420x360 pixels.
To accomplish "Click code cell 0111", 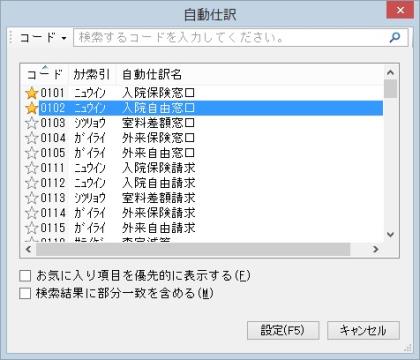I will coord(53,168).
